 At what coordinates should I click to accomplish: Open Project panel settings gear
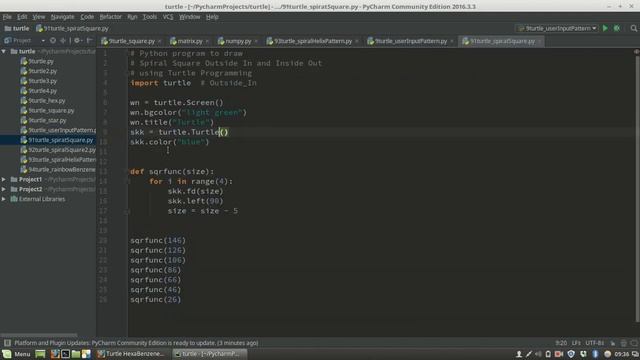[77, 41]
